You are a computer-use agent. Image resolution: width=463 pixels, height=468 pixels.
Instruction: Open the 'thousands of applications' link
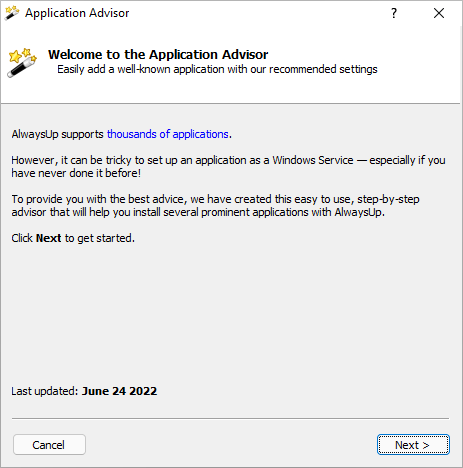pyautogui.click(x=168, y=134)
